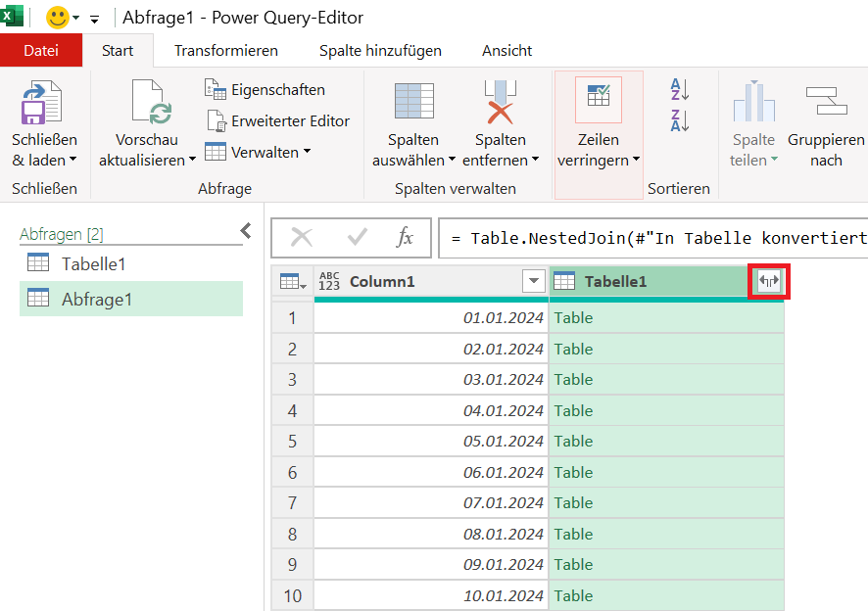This screenshot has width=868, height=611.
Task: Click into the formula bar text field
Action: tap(653, 238)
